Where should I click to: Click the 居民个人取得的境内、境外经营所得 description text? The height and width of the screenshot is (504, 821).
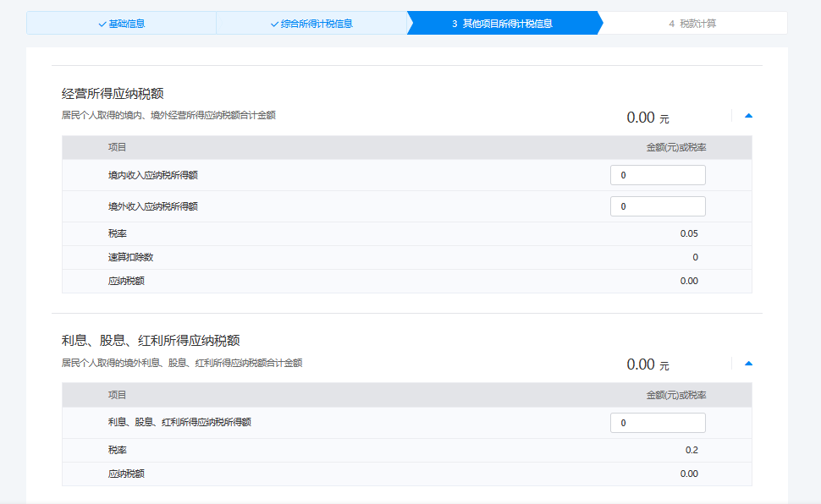[168, 115]
